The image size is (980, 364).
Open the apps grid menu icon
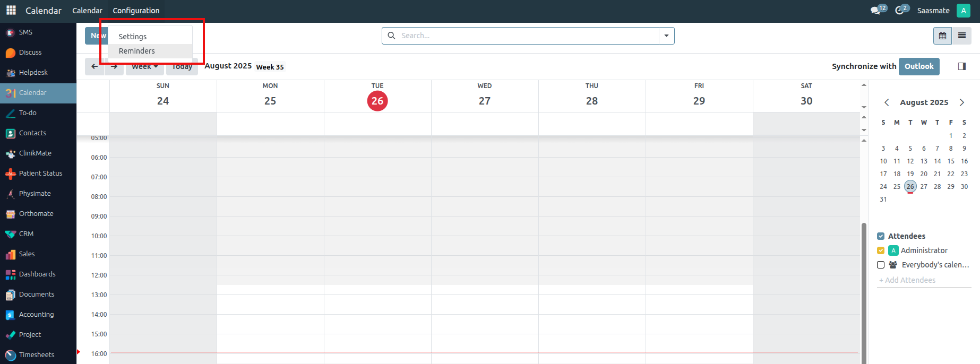(x=11, y=10)
